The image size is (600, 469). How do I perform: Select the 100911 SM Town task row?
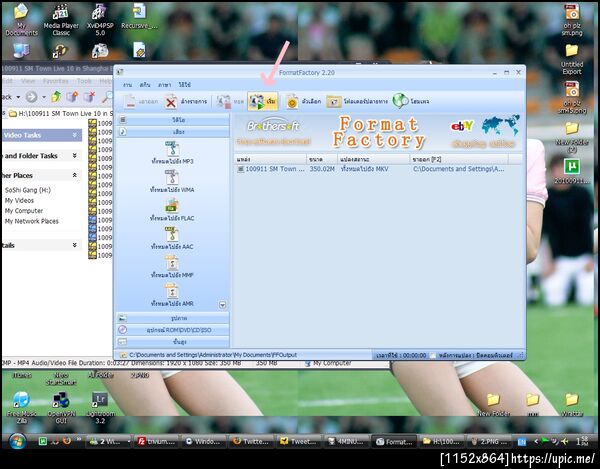point(378,169)
